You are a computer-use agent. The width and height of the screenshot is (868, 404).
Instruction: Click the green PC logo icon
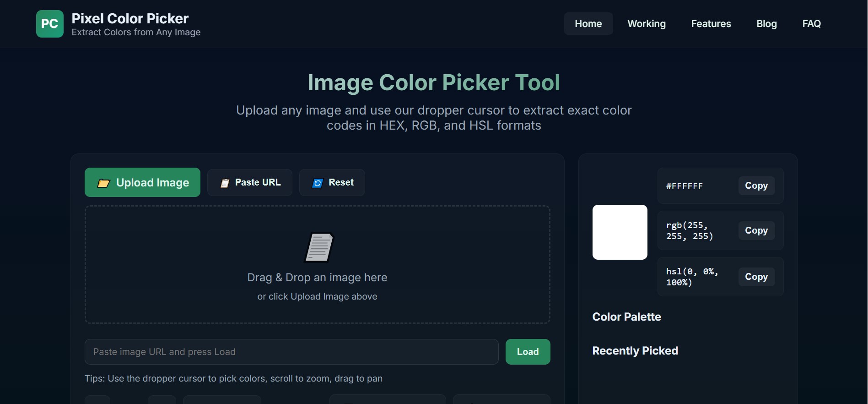coord(49,24)
